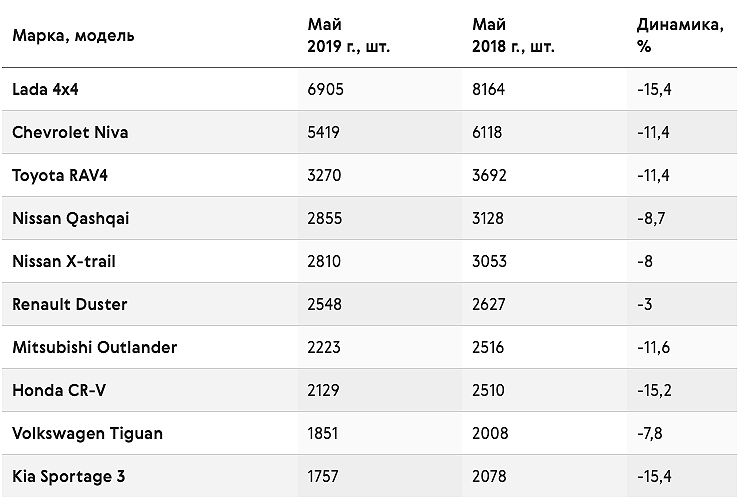739x499 pixels.
Task: Click the 6905 sales value for Lada
Action: click(325, 89)
